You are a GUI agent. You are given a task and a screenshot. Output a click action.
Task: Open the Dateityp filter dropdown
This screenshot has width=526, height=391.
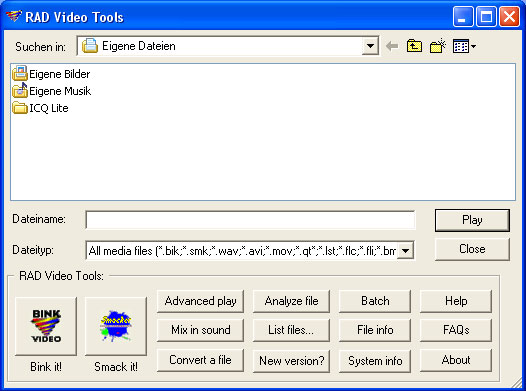pyautogui.click(x=405, y=250)
